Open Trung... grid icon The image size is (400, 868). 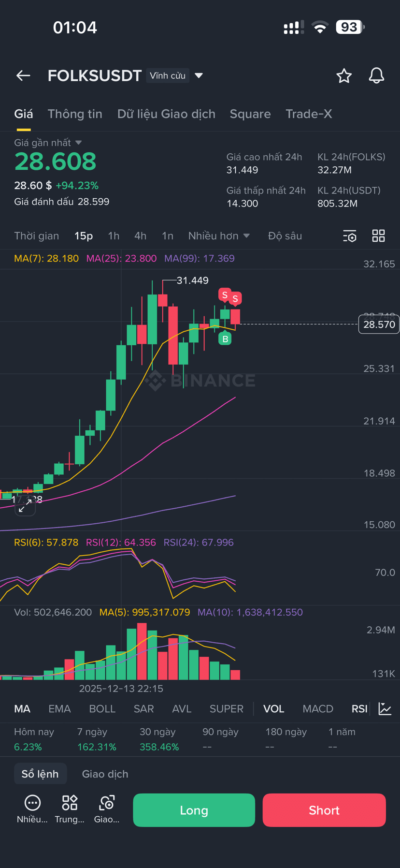click(x=70, y=809)
